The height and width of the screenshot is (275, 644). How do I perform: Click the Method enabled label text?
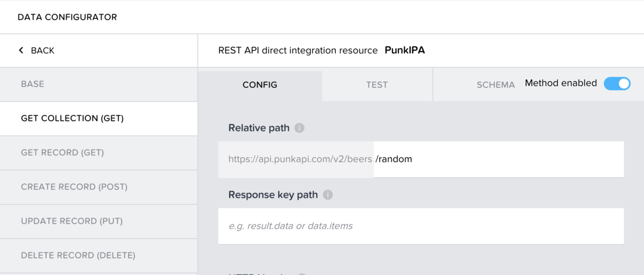pos(561,83)
